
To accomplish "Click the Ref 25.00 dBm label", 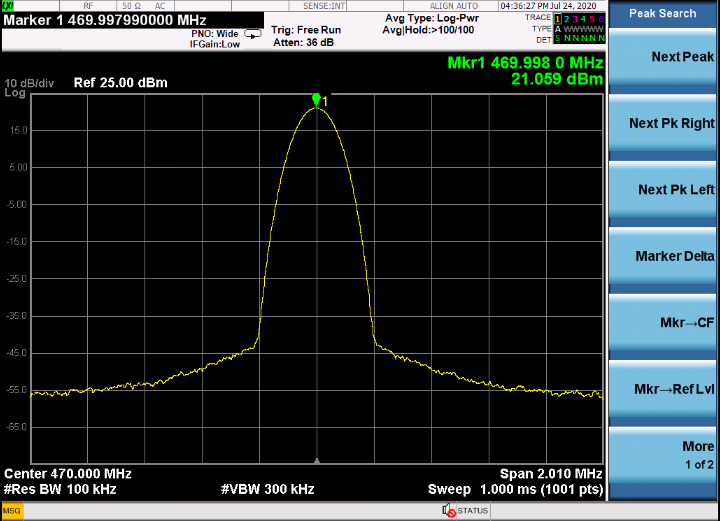I will (120, 83).
